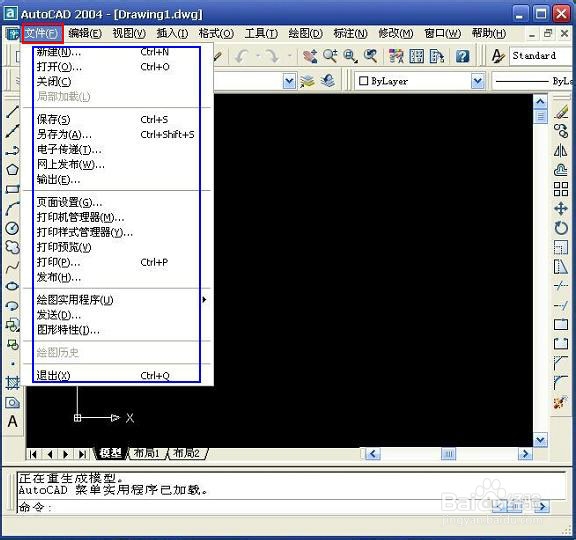
Task: Open the 视图(V) menu
Action: click(x=129, y=33)
